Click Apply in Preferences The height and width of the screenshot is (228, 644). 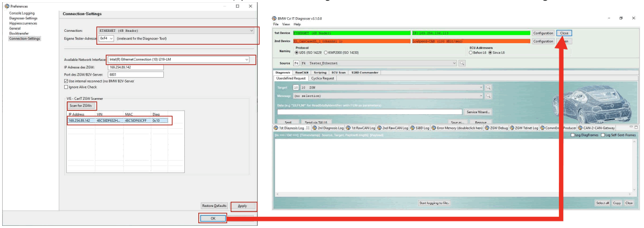(243, 206)
